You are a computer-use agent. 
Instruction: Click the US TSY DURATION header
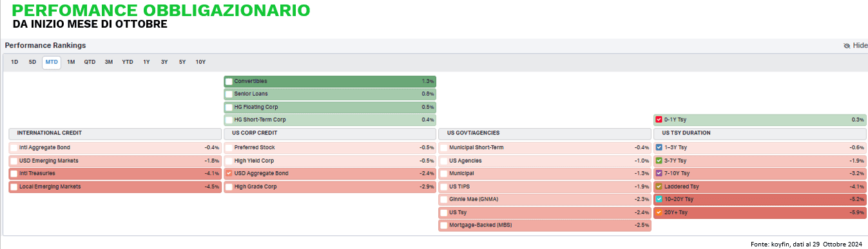pos(760,133)
